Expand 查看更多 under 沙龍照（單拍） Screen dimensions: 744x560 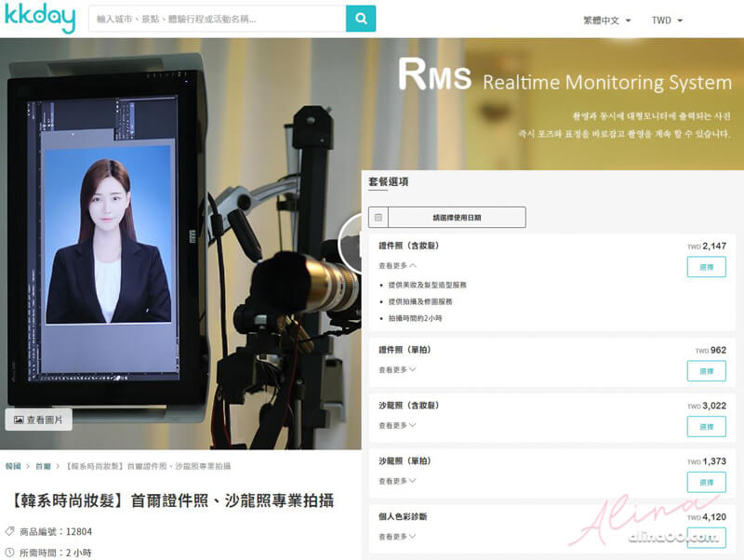[x=397, y=481]
